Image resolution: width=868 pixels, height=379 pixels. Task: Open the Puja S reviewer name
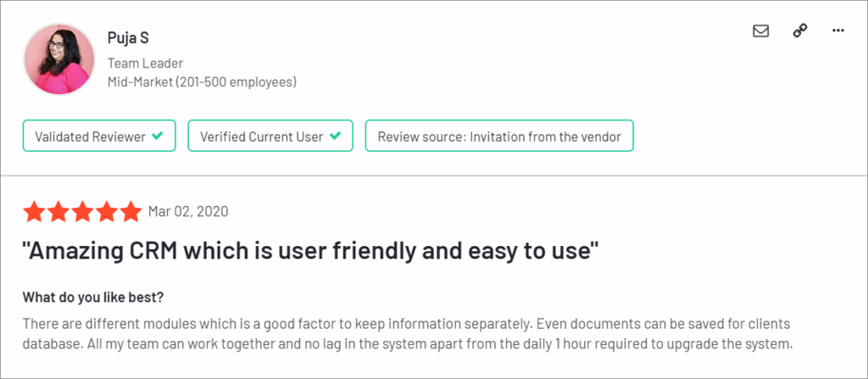[129, 38]
